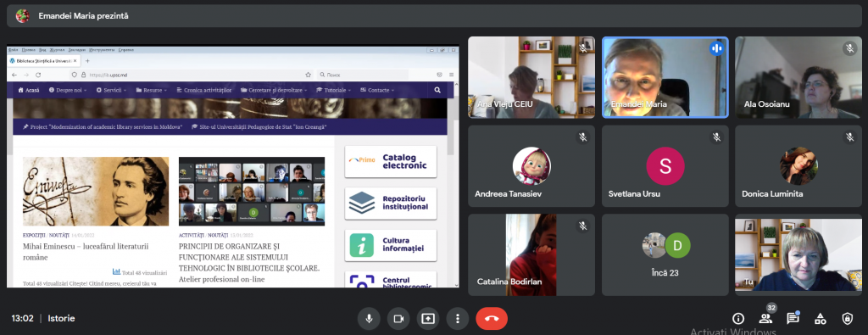Go to Acasă menu item
868x335 pixels.
coord(29,90)
